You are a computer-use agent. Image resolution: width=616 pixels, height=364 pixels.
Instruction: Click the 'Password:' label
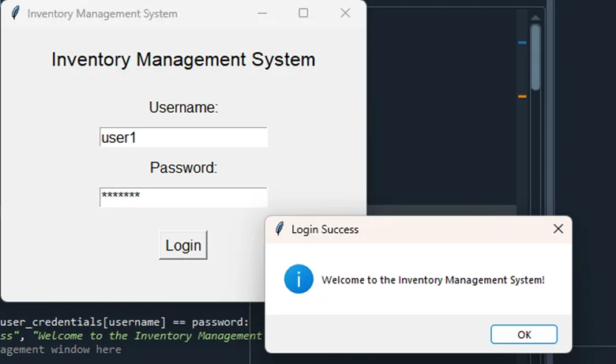[183, 167]
